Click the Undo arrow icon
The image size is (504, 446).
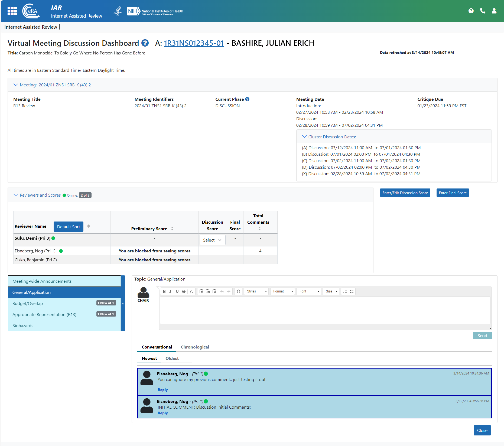coord(222,291)
